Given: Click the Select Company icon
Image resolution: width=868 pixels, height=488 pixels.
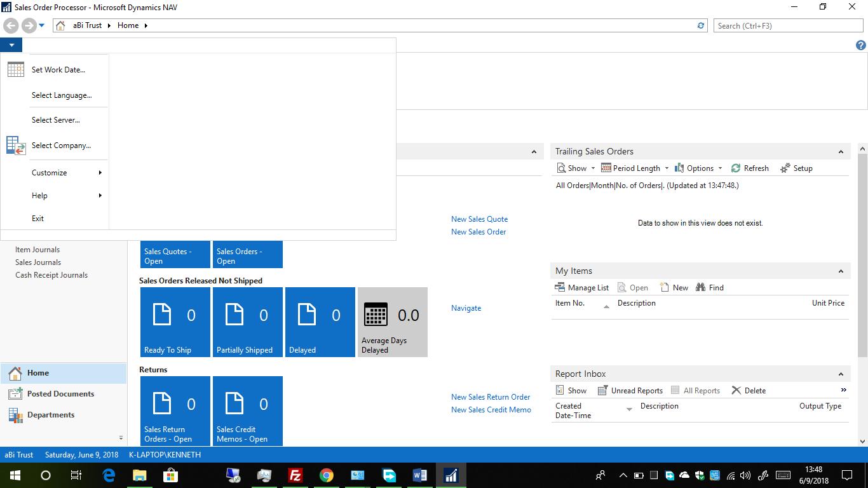Looking at the screenshot, I should (16, 146).
